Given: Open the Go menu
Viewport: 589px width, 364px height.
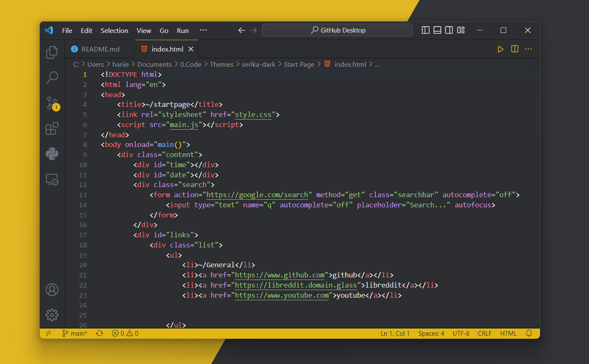Looking at the screenshot, I should click(164, 30).
